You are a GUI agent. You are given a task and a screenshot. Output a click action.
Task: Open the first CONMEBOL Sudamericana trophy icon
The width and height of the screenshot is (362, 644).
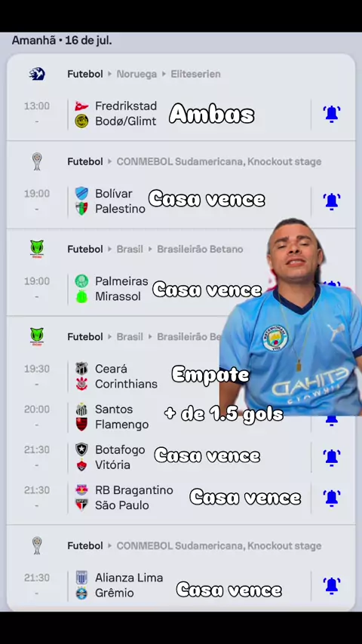pos(37,161)
